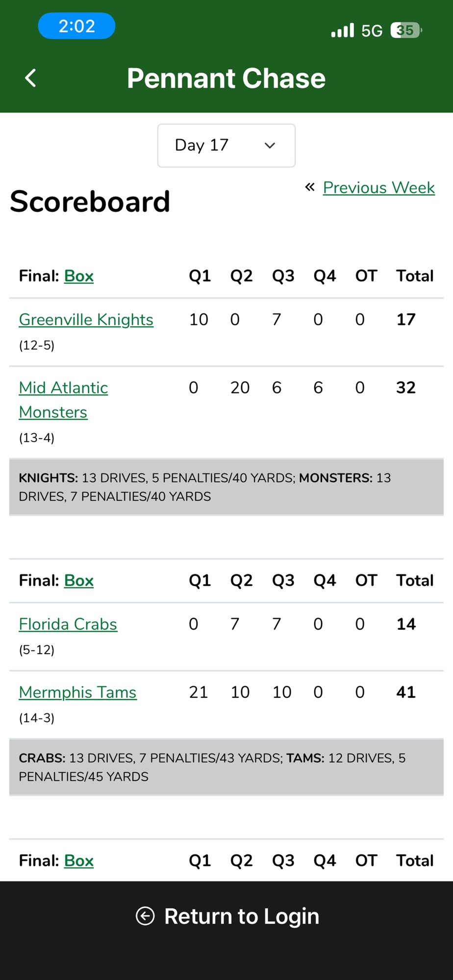Open Box score for Crabs-Tams game
The width and height of the screenshot is (453, 980).
(78, 580)
